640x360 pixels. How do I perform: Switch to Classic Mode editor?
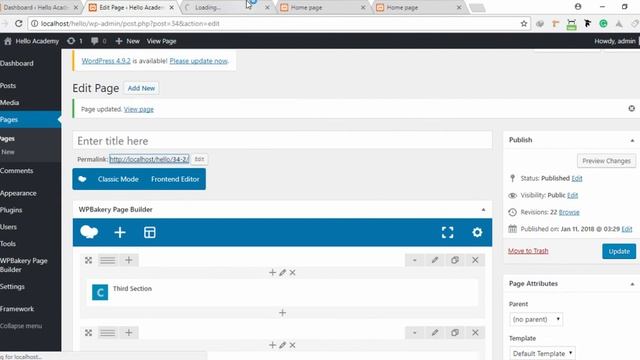tap(118, 179)
